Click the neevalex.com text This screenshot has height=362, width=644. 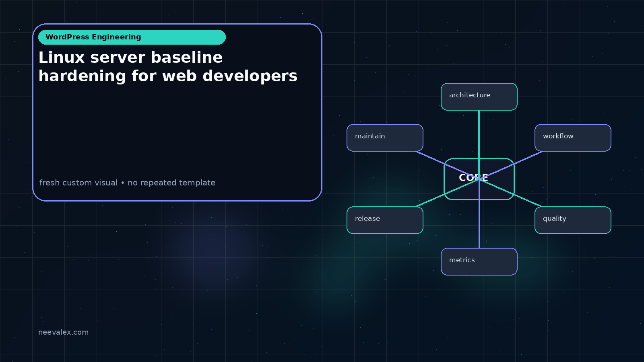[x=63, y=332]
